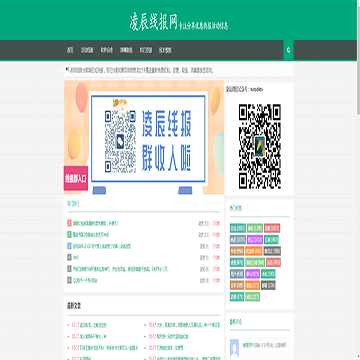The height and width of the screenshot is (360, 360).
Task: Open the first hot-list article title
Action: [x=96, y=224]
